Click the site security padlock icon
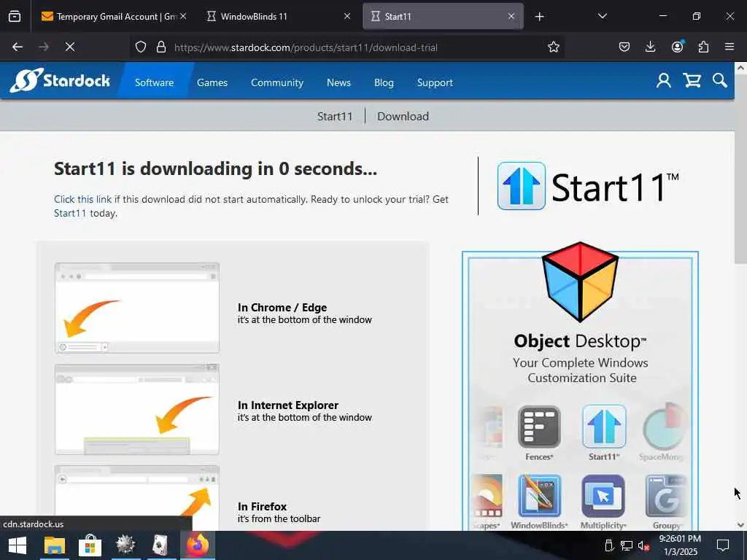Screen dimensions: 747x560 click(x=161, y=47)
